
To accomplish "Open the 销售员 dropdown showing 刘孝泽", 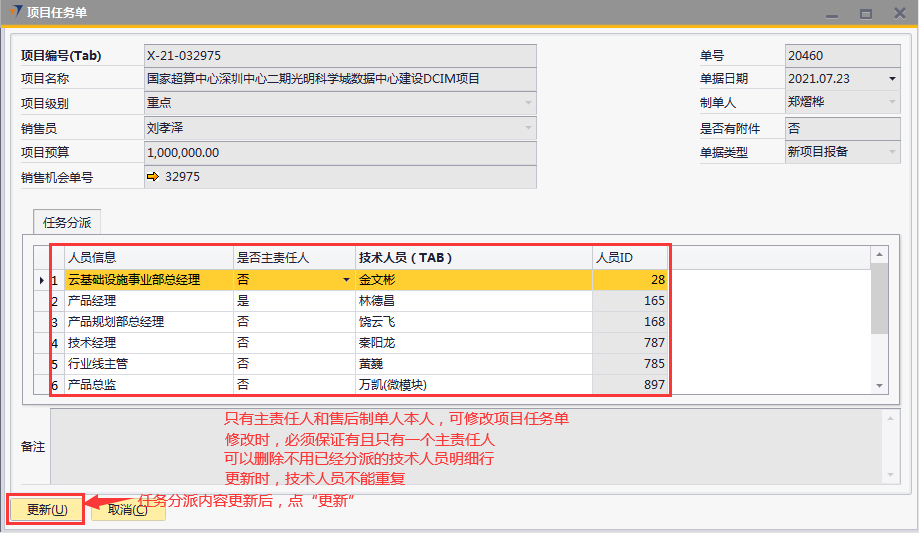I will [528, 128].
